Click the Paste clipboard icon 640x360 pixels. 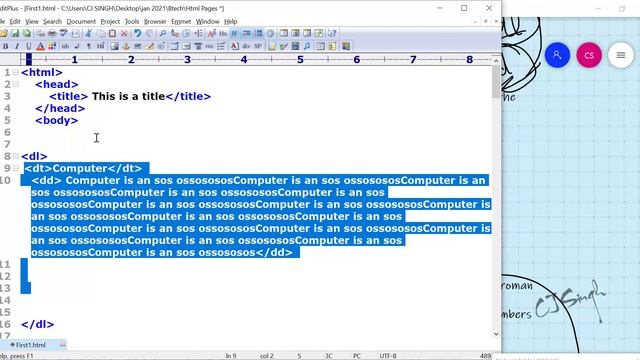(112, 33)
